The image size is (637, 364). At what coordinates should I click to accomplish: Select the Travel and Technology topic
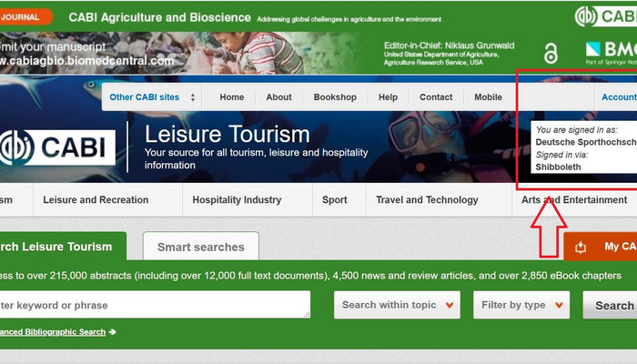click(427, 200)
